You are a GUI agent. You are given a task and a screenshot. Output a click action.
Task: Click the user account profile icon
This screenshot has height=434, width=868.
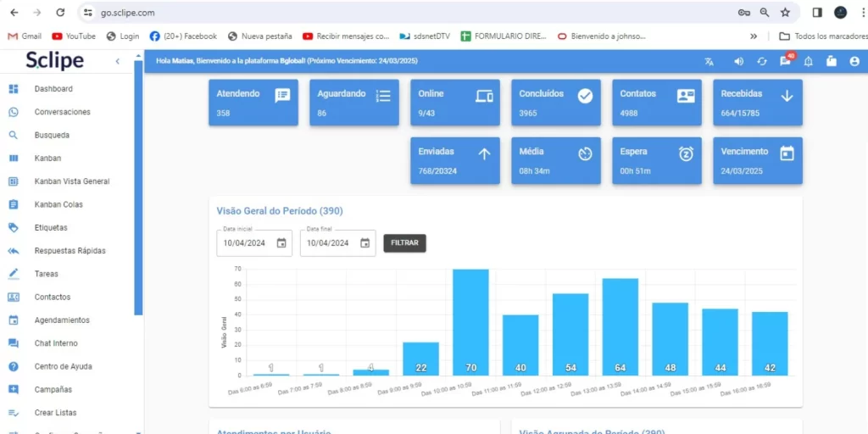click(x=854, y=61)
